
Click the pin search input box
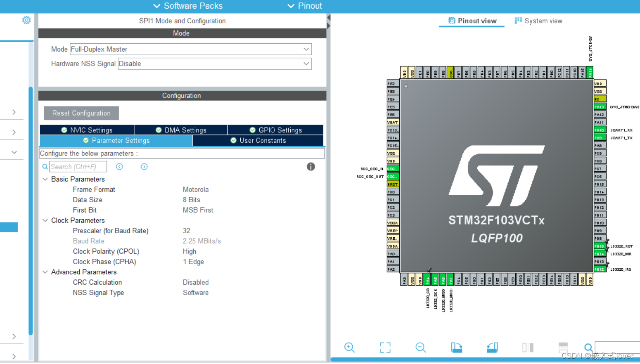(618, 347)
